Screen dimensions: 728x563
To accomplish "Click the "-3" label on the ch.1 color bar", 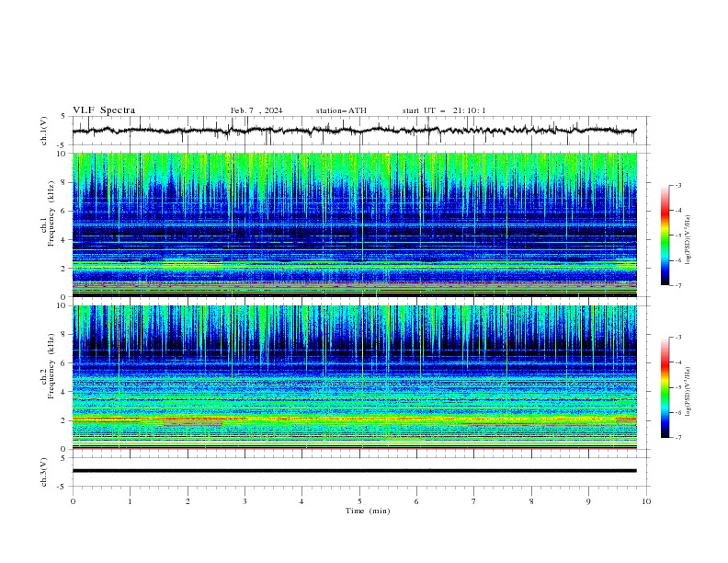I will (x=678, y=185).
